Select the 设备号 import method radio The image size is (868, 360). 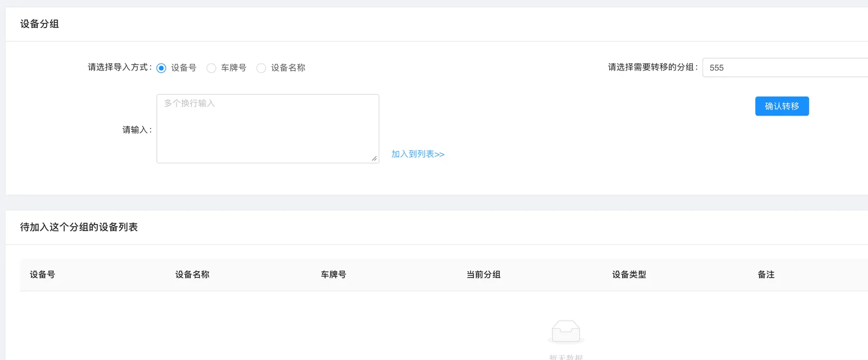161,68
